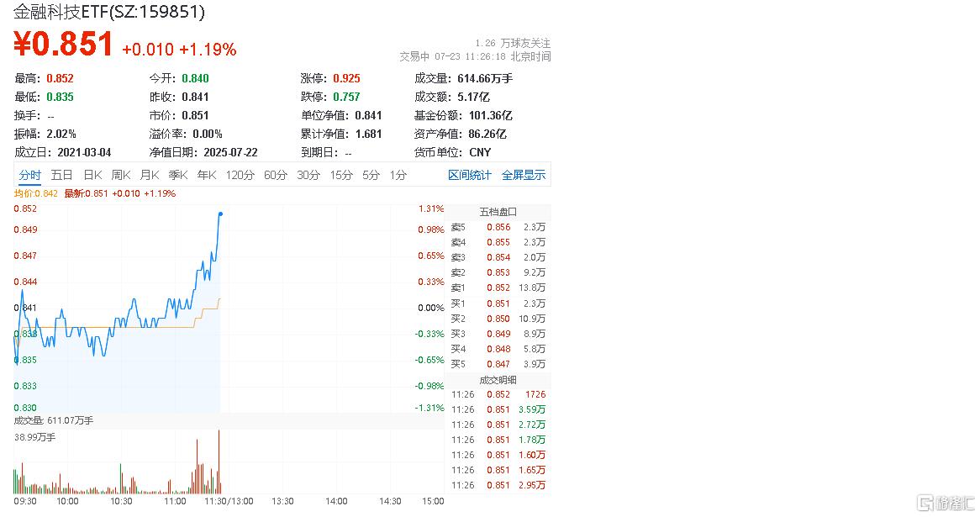Select the 累计净值 value 1.681
Screen dimensions: 980x517
point(369,134)
